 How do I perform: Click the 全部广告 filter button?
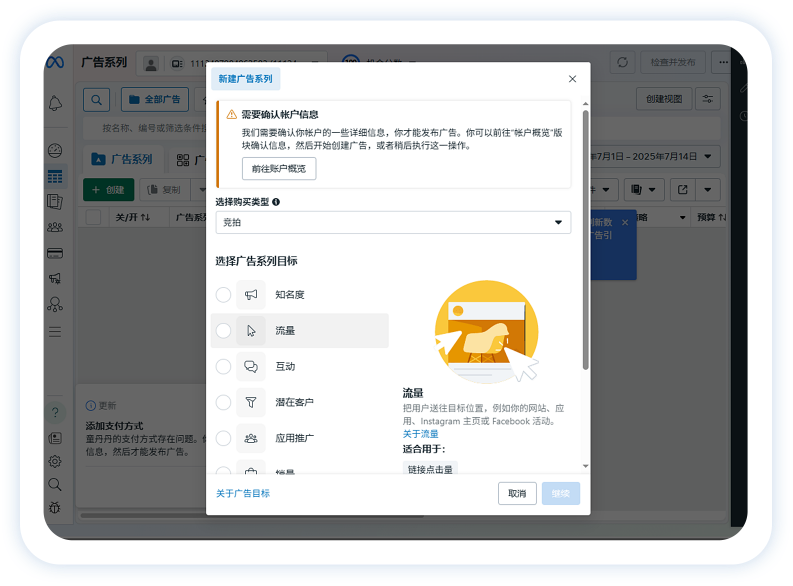155,100
